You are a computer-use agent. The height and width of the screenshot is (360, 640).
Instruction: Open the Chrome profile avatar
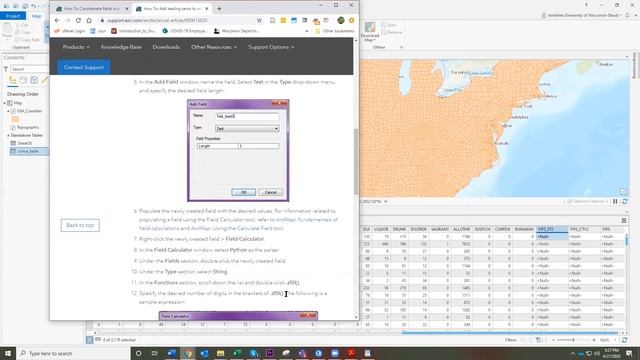point(340,20)
